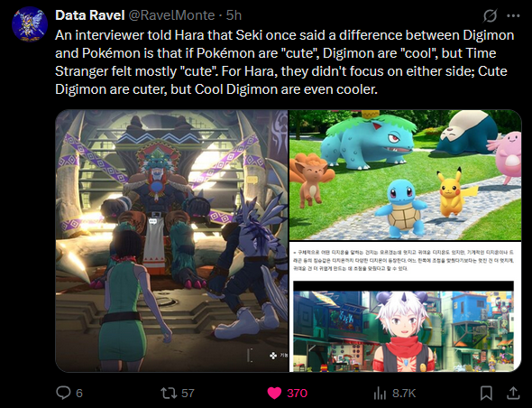Click the 370 likes count
Image resolution: width=532 pixels, height=408 pixels.
pos(298,393)
